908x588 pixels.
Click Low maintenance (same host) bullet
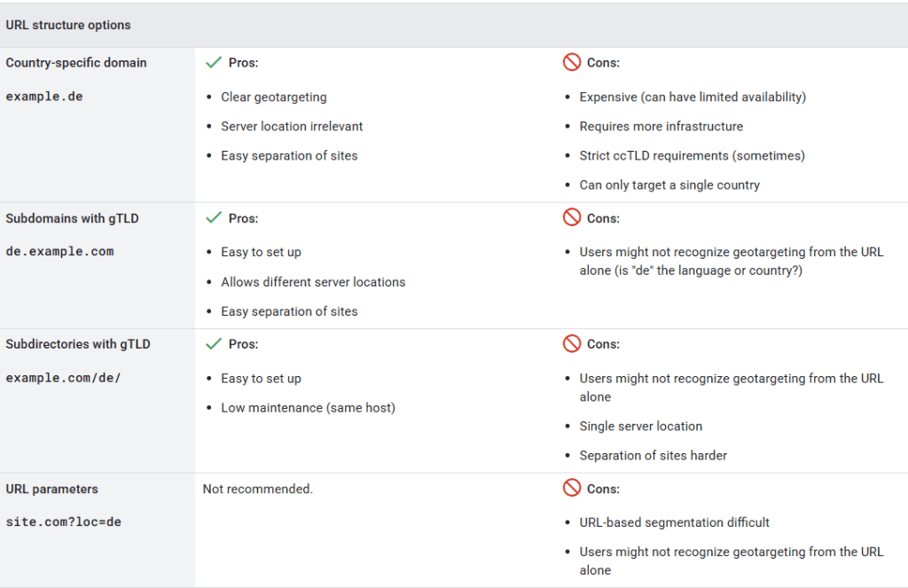[308, 407]
